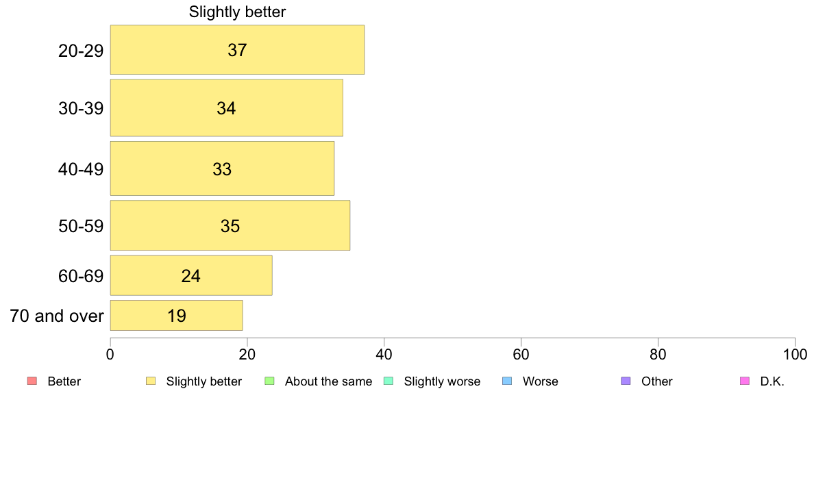The height and width of the screenshot is (504, 814).
Task: Click the 20-29 age group label
Action: [x=81, y=51]
